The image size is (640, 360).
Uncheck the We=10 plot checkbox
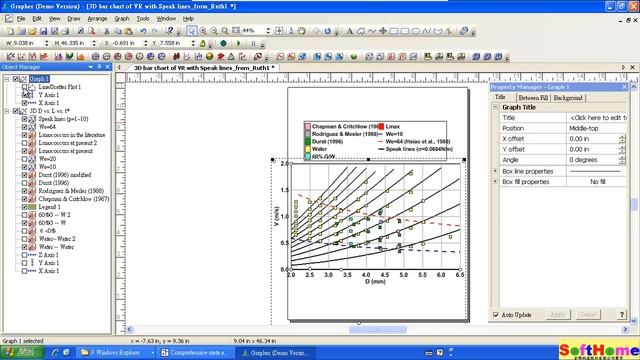coord(24,167)
